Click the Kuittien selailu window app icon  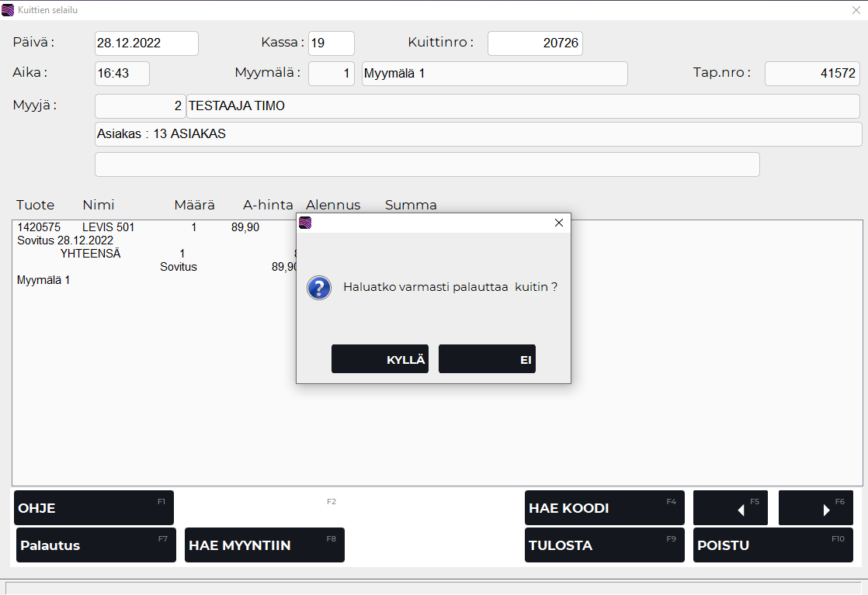(8, 10)
